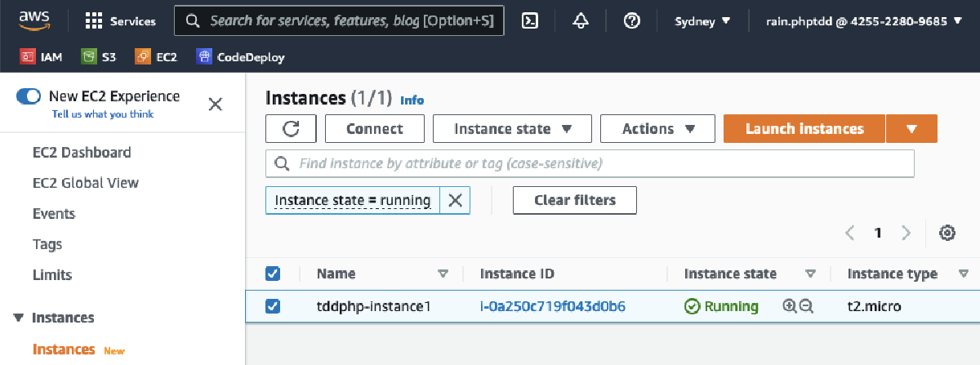Click the IAM bookmark label
The height and width of the screenshot is (365, 980).
pos(51,57)
